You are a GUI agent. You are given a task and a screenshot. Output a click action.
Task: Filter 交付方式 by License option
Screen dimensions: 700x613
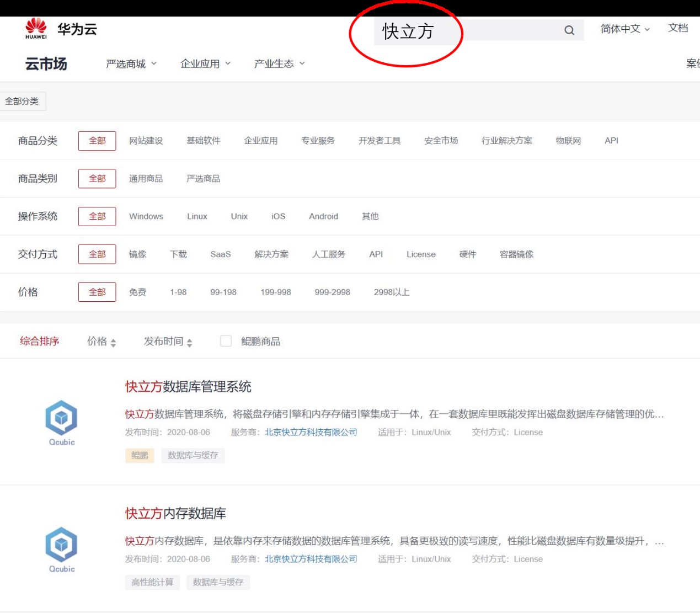421,254
